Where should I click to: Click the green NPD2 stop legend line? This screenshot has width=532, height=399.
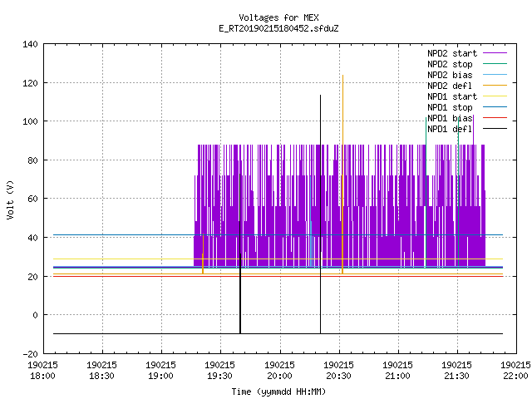pos(495,64)
